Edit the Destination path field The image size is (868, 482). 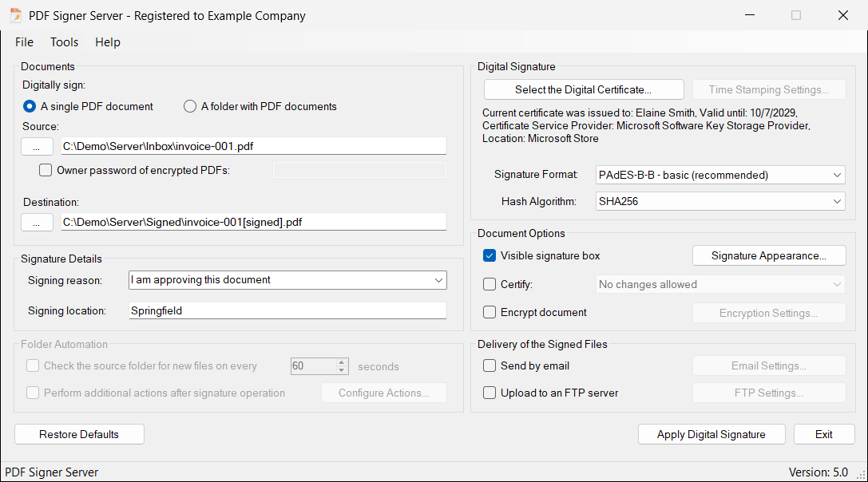coord(254,222)
